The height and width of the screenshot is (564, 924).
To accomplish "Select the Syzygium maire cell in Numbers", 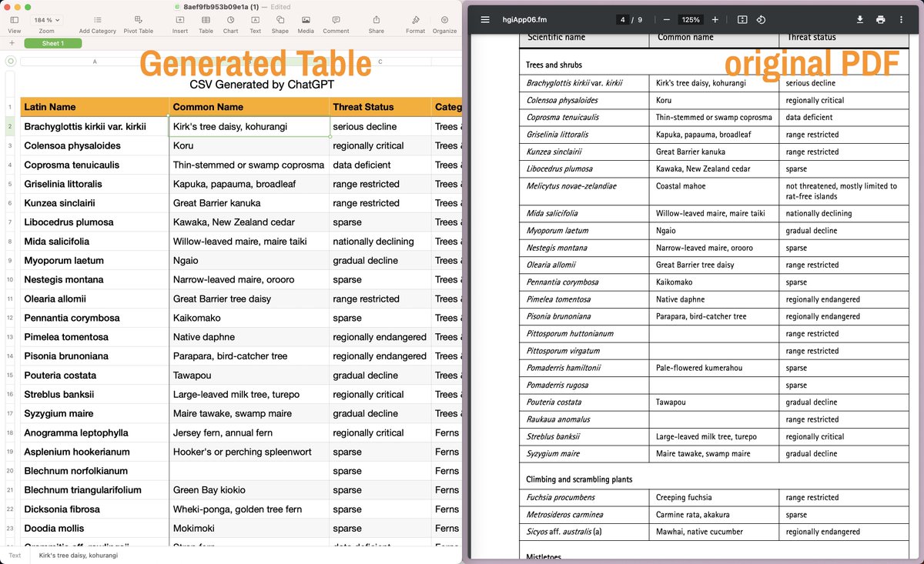I will [95, 413].
